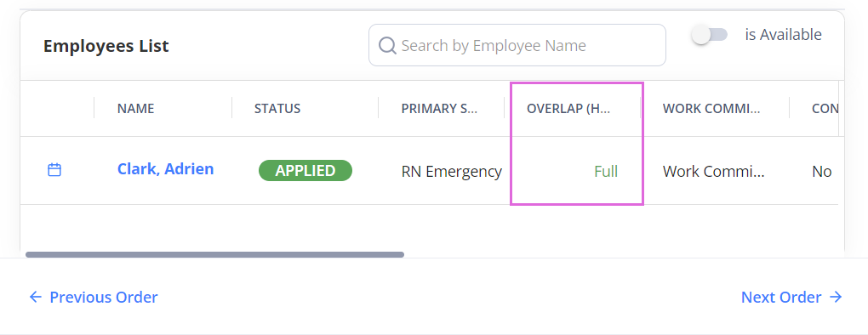The width and height of the screenshot is (868, 335).
Task: Click the truncated Work Commi... cell value
Action: click(x=714, y=172)
